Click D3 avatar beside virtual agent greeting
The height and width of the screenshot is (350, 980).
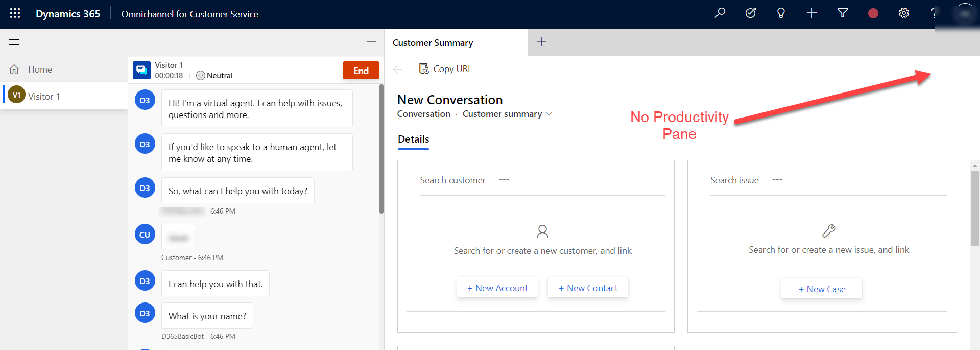pyautogui.click(x=145, y=100)
